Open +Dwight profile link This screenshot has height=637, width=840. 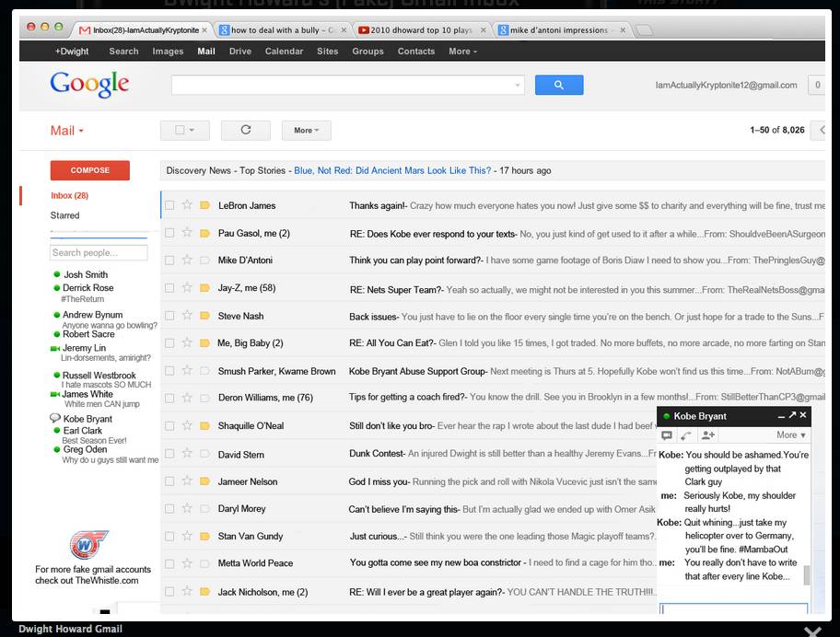tap(72, 52)
